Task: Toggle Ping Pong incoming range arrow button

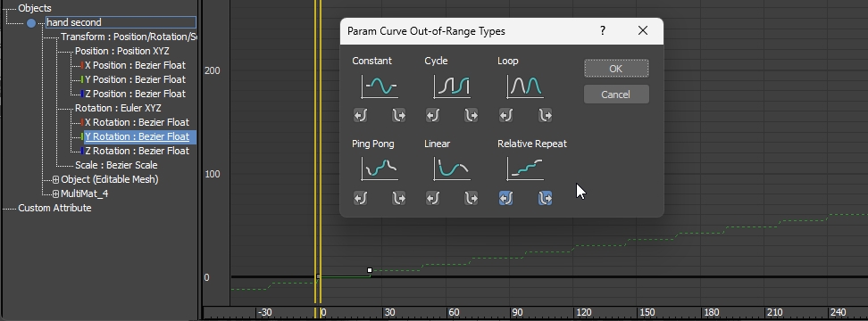Action: (x=361, y=198)
